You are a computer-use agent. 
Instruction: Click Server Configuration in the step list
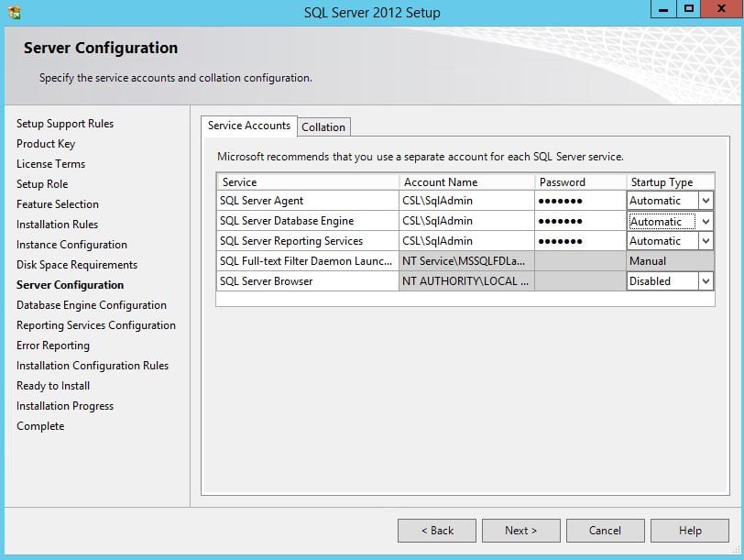tap(71, 285)
